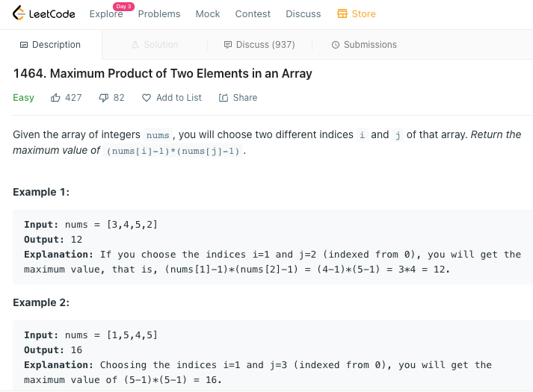This screenshot has height=392, width=533.
Task: Click the problem title 1464 heading
Action: pos(162,74)
